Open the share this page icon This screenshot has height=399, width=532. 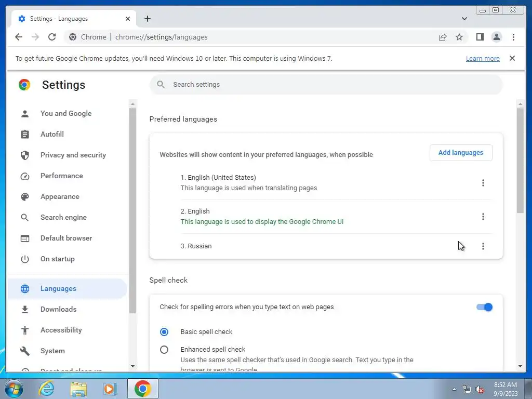(x=443, y=37)
